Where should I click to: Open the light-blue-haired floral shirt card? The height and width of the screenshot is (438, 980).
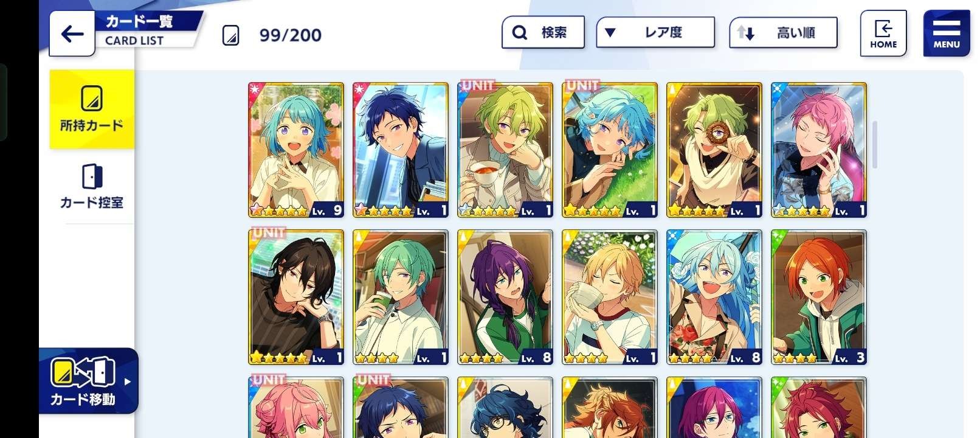[x=714, y=297]
